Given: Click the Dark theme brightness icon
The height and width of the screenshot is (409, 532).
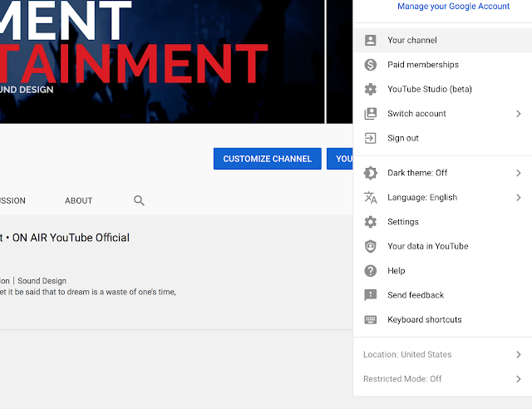Looking at the screenshot, I should 370,173.
